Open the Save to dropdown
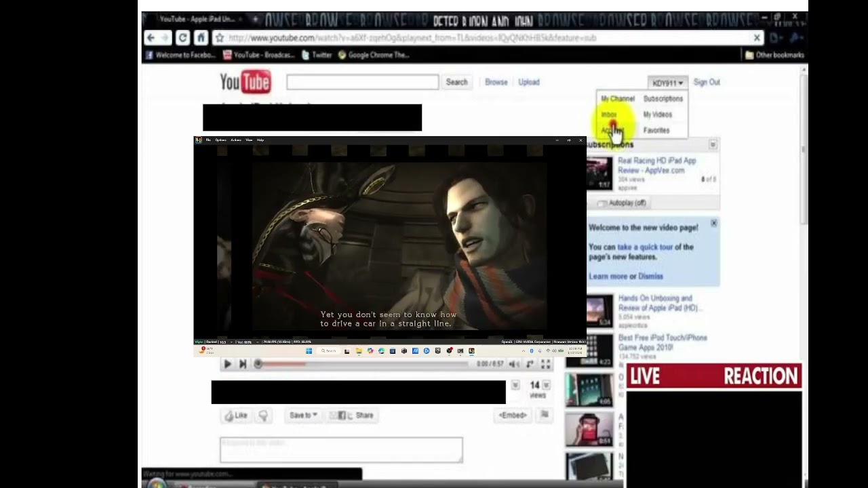 pyautogui.click(x=302, y=415)
